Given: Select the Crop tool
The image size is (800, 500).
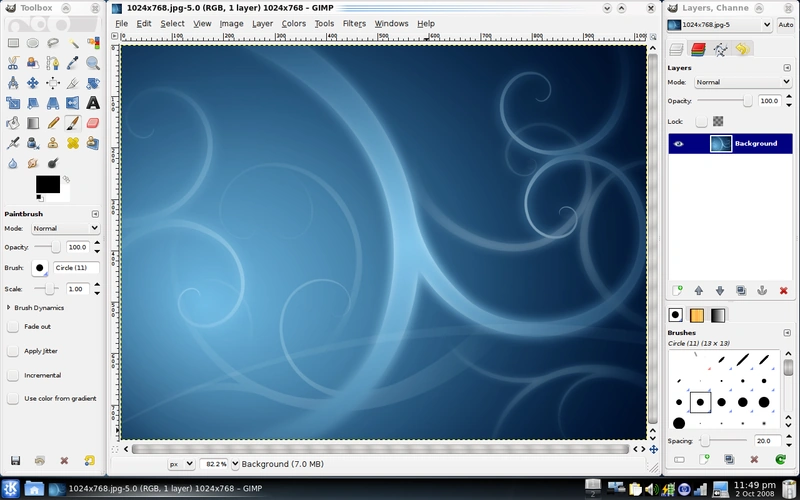Looking at the screenshot, I should 73,83.
